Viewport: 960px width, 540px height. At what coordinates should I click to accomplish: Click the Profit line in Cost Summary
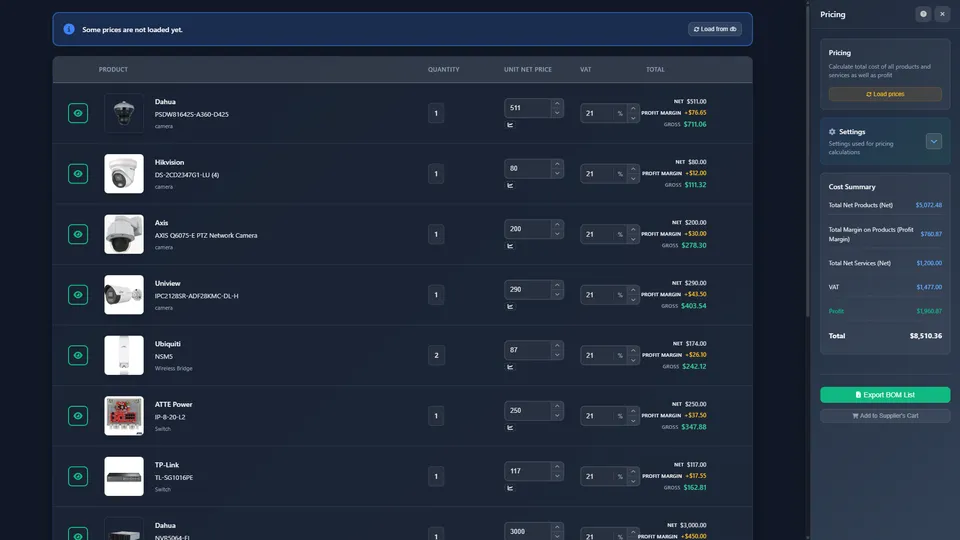click(x=885, y=311)
